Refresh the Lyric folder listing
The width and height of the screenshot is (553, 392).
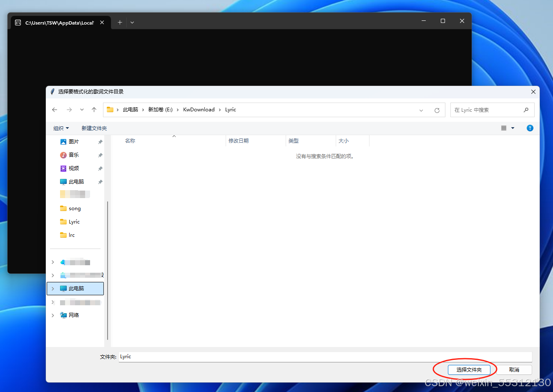[x=437, y=110]
